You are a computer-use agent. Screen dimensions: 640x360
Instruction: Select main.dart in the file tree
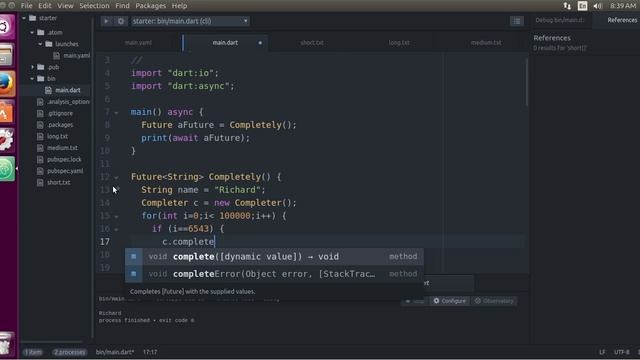pyautogui.click(x=67, y=90)
